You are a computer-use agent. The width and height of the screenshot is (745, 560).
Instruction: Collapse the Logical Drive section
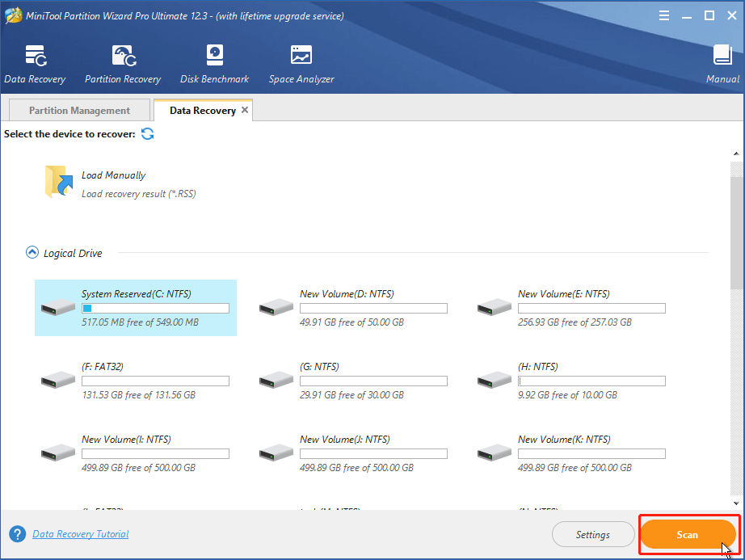[x=32, y=252]
